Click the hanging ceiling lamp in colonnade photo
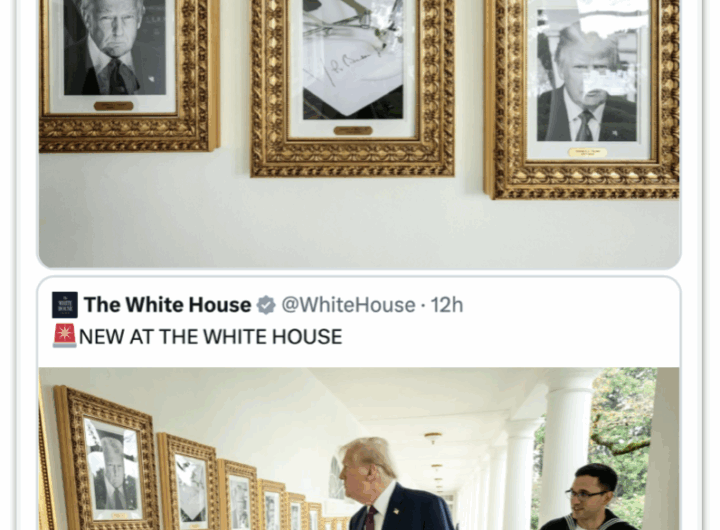720x530 pixels. tap(433, 438)
